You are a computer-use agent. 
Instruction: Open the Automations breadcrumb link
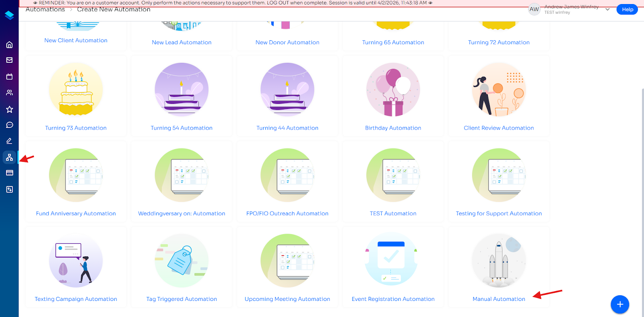[45, 9]
